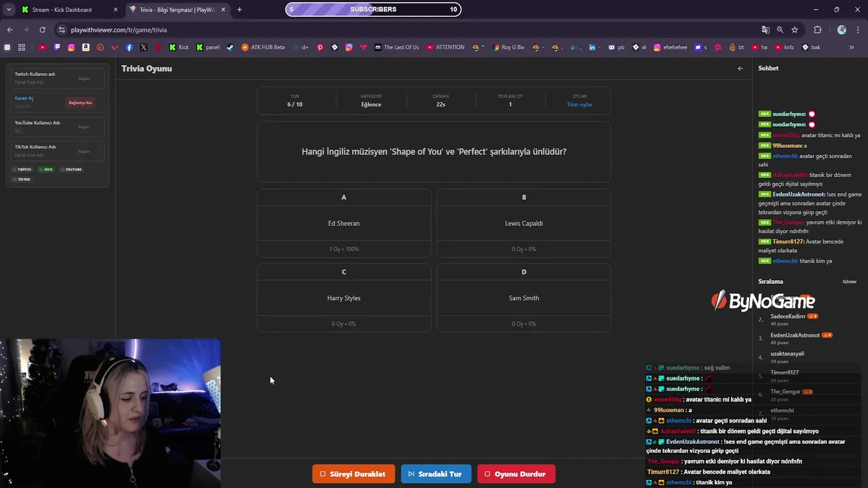868x488 pixels.
Task: Click uzaktanasyali in the ranking list
Action: tap(787, 354)
